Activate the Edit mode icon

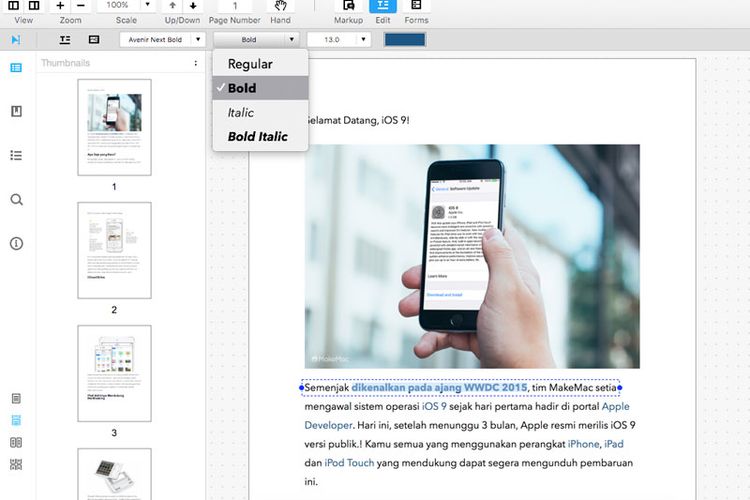pyautogui.click(x=383, y=5)
